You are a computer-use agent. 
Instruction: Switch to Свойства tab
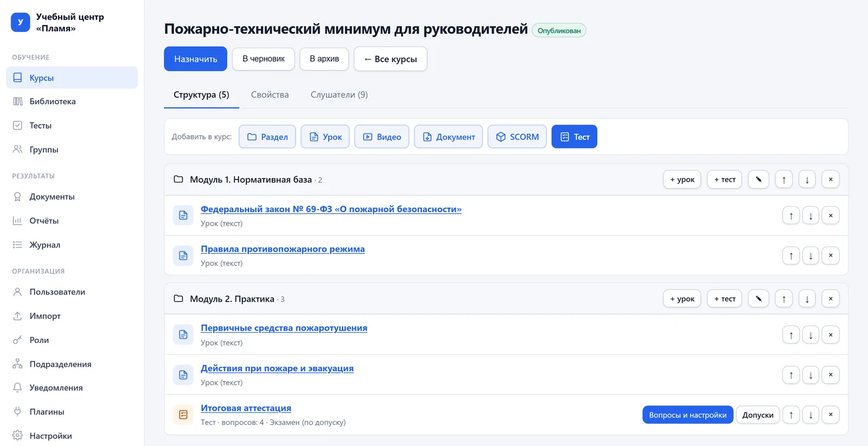click(270, 94)
